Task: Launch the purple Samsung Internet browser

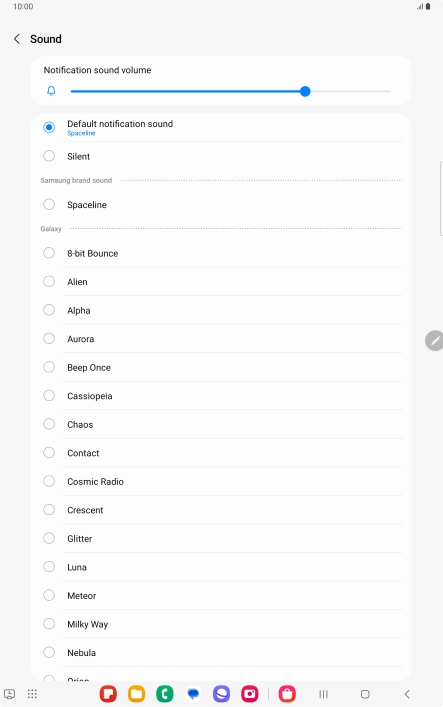Action: 222,694
